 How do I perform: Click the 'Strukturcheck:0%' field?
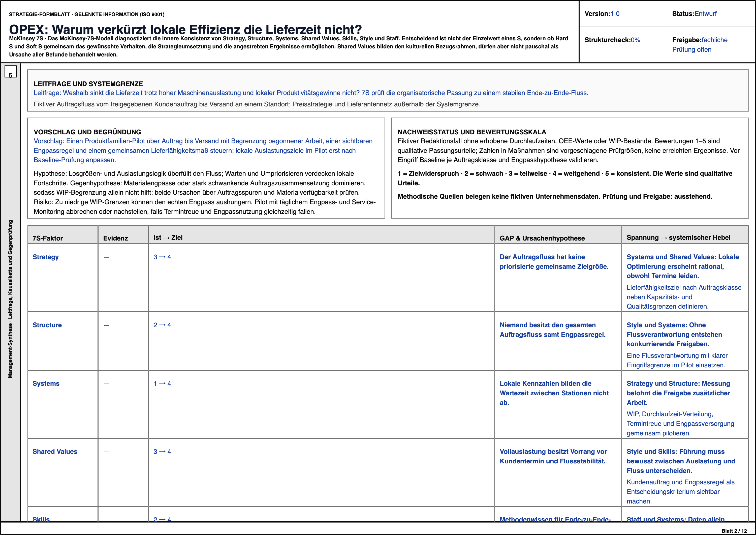[x=623, y=44]
